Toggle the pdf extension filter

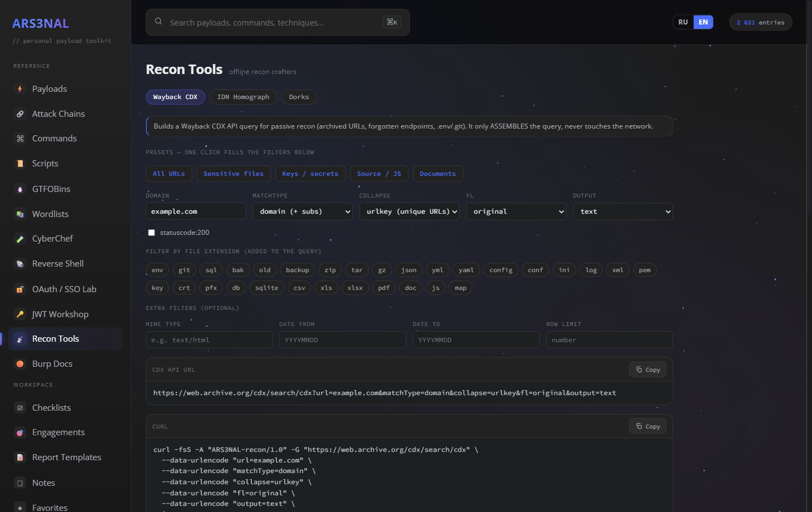point(384,288)
